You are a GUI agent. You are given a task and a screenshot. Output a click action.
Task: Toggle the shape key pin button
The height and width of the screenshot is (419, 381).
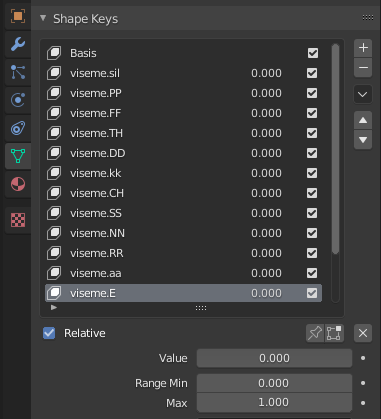point(315,333)
